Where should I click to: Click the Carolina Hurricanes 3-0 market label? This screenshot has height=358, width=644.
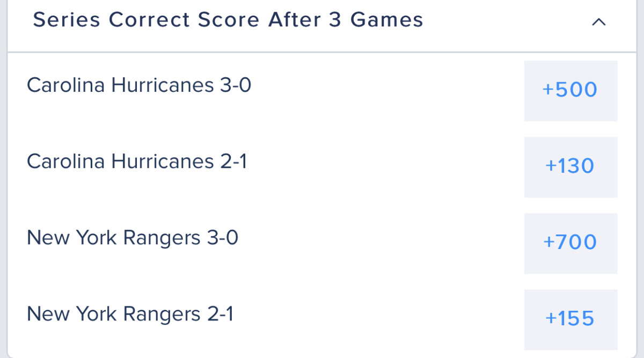click(x=140, y=84)
